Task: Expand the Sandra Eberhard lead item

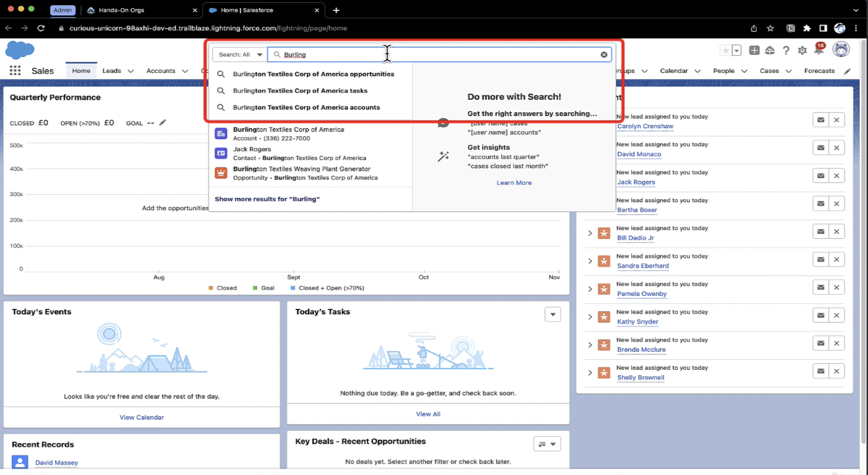Action: click(590, 261)
